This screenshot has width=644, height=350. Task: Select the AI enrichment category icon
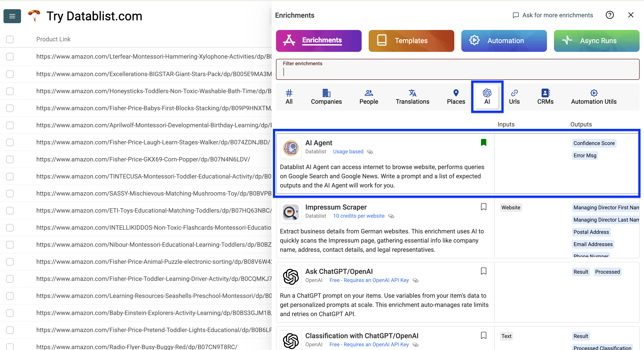487,96
